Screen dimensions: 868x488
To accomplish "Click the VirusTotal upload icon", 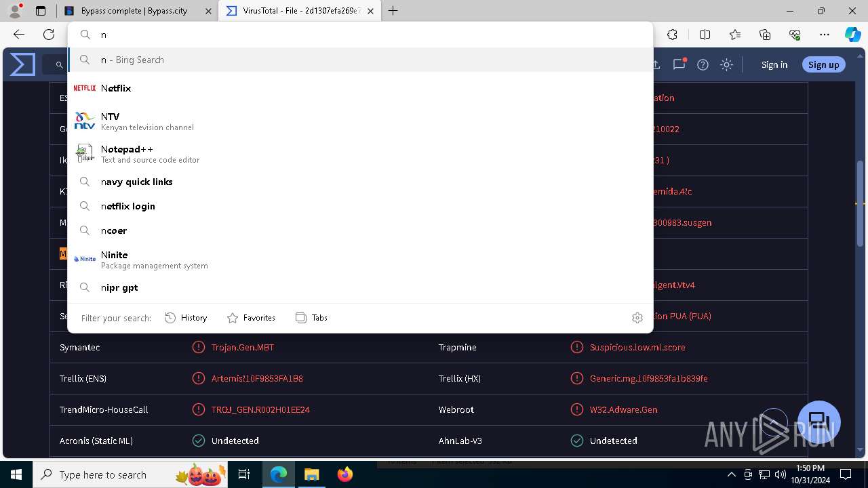I will 656,64.
